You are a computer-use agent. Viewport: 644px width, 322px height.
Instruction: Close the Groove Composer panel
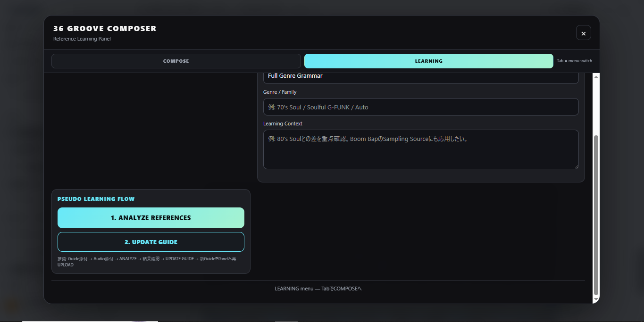(x=584, y=33)
